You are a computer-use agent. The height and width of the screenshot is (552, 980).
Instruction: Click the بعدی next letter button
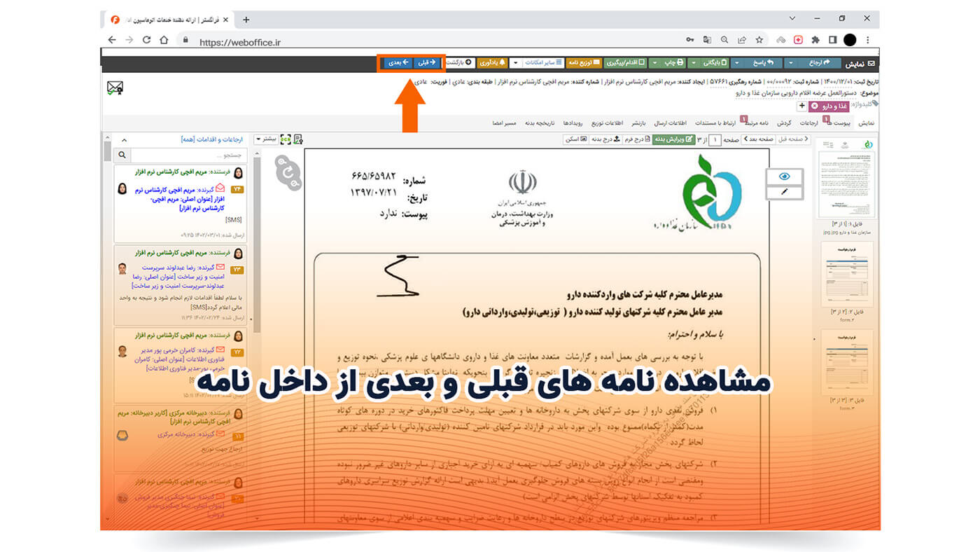[398, 62]
